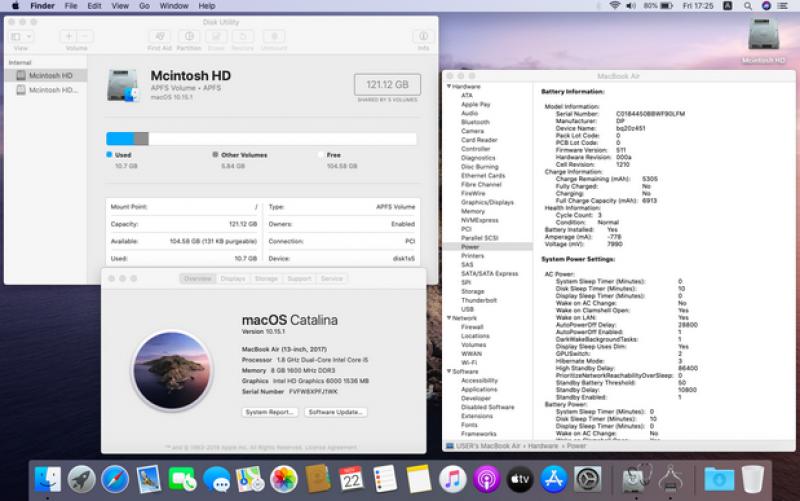Open the Edit menu
This screenshot has width=800, height=501.
(94, 6)
